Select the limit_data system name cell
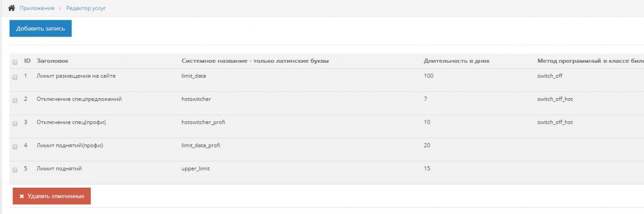Image resolution: width=644 pixels, height=214 pixels. pos(194,76)
